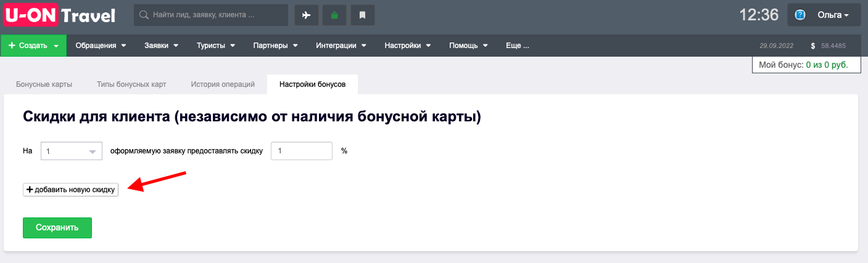Switch to the История операций tab
The width and height of the screenshot is (868, 263).
223,84
